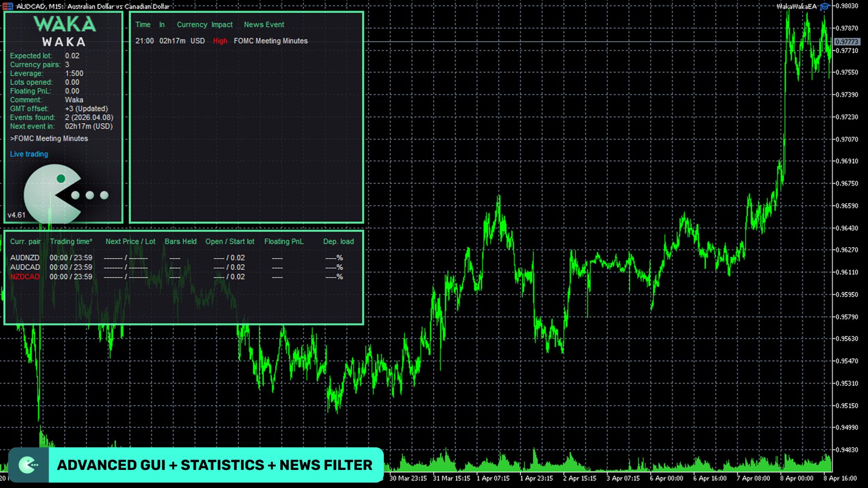This screenshot has width=868, height=488.
Task: Click the USD currency cell in the news row
Action: 198,41
